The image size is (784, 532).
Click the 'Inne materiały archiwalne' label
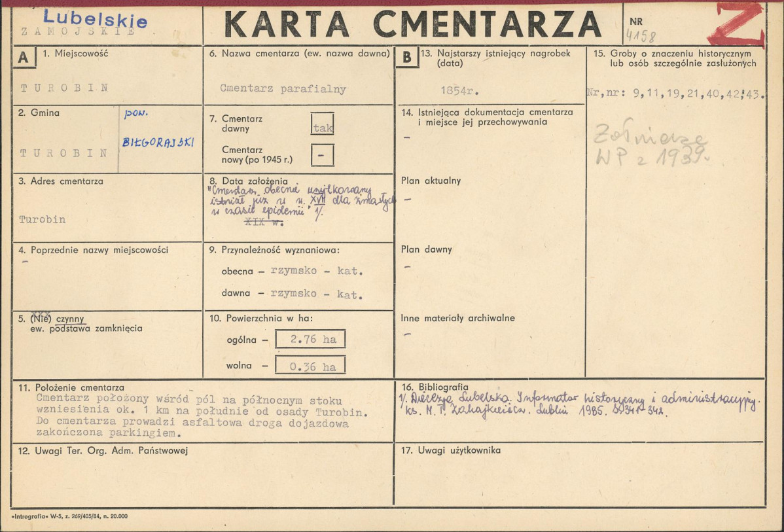457,318
